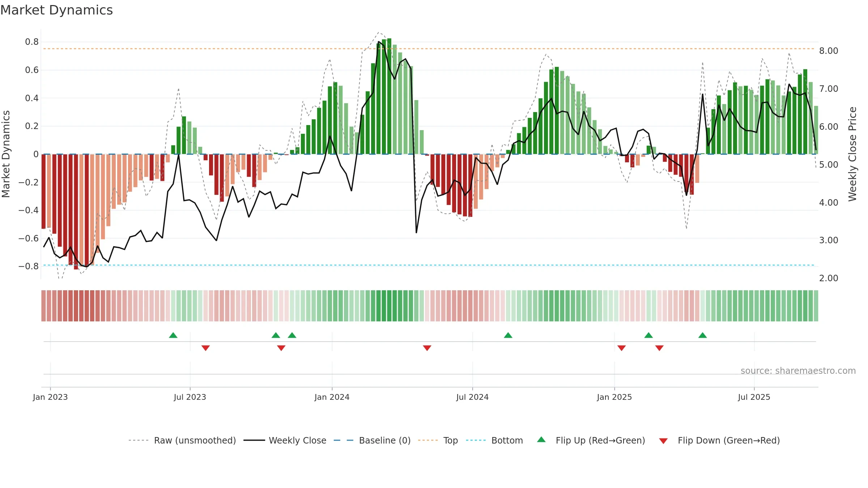This screenshot has height=488, width=868.
Task: Toggle the Baseline (0) legend entry
Action: point(372,440)
